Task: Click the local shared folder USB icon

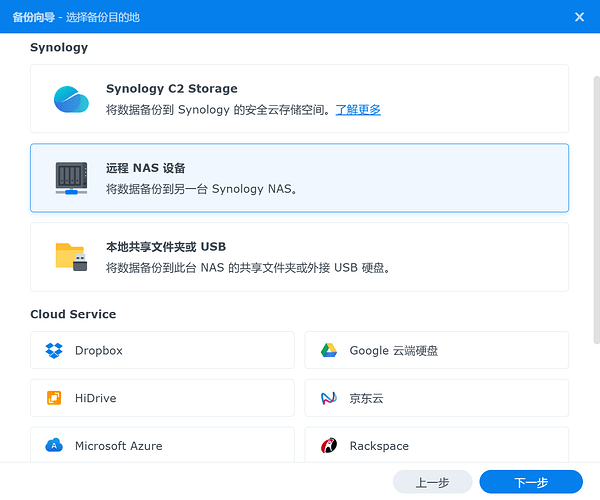Action: (x=71, y=256)
